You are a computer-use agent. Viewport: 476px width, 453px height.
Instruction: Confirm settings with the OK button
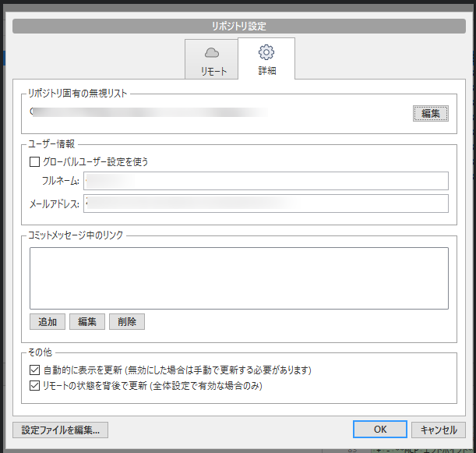click(x=379, y=430)
